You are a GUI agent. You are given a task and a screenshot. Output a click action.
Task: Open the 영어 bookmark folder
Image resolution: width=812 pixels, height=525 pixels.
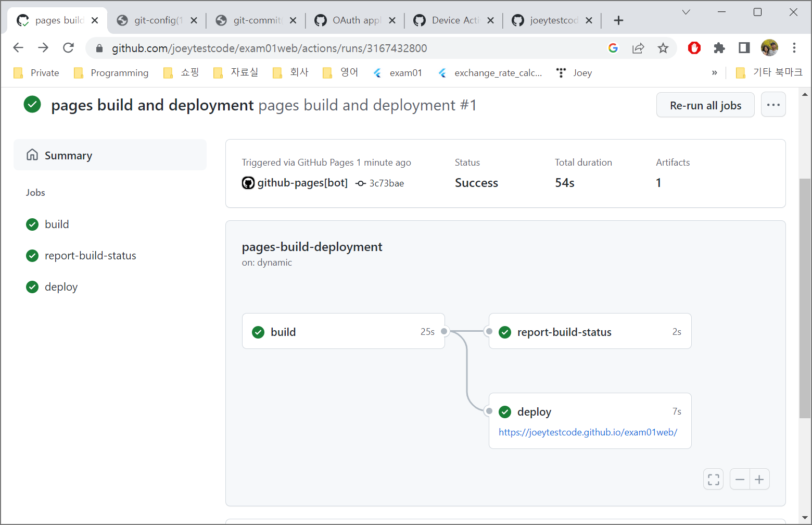[x=341, y=73]
